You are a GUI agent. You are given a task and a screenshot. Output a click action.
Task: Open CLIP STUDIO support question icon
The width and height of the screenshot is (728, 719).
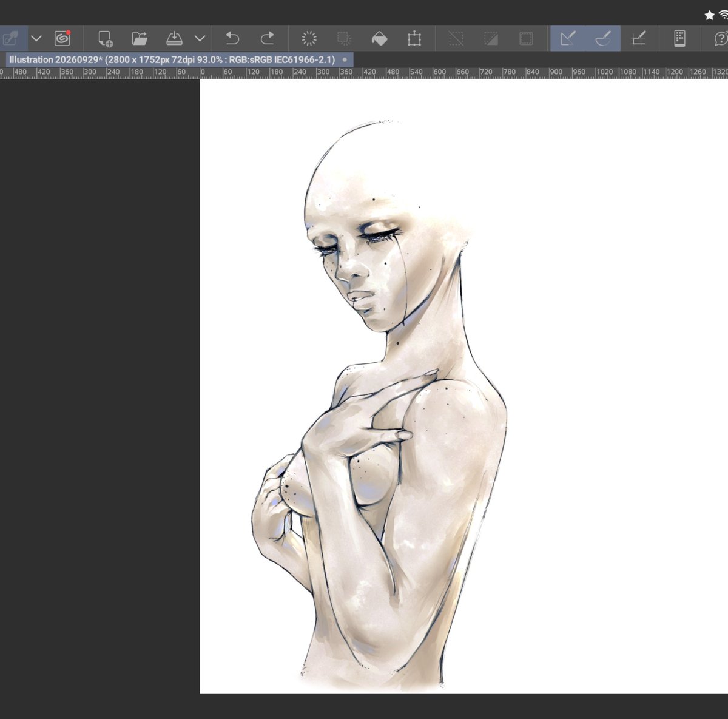[721, 38]
